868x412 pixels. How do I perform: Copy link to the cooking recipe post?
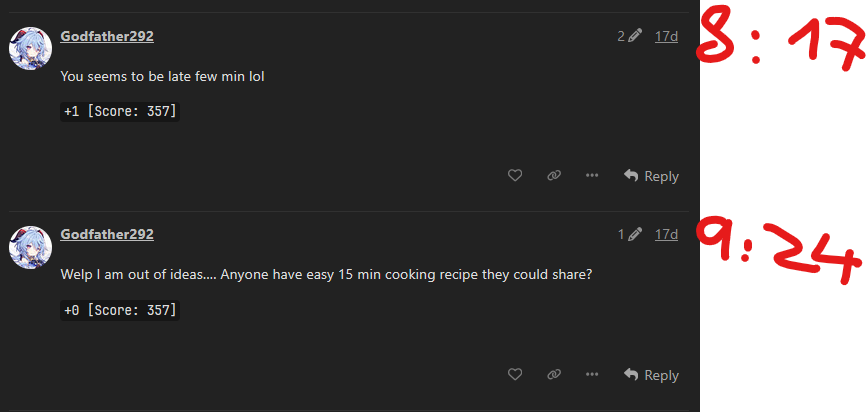(x=554, y=375)
